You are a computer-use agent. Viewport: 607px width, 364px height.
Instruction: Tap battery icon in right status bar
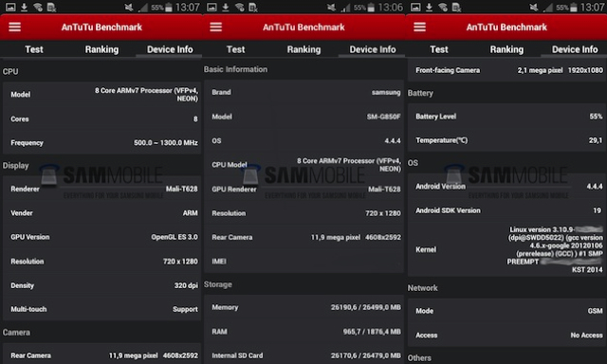click(574, 7)
